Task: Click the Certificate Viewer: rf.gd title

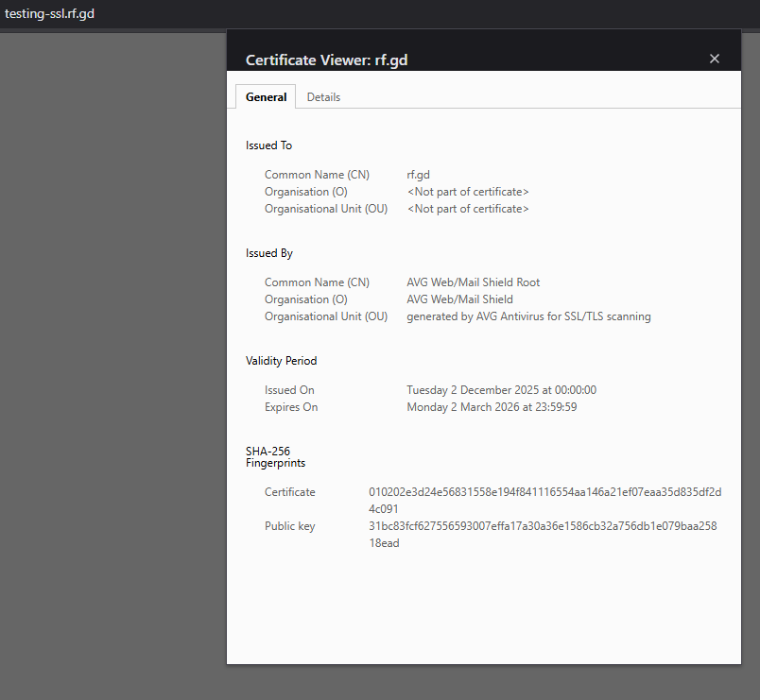Action: point(326,60)
